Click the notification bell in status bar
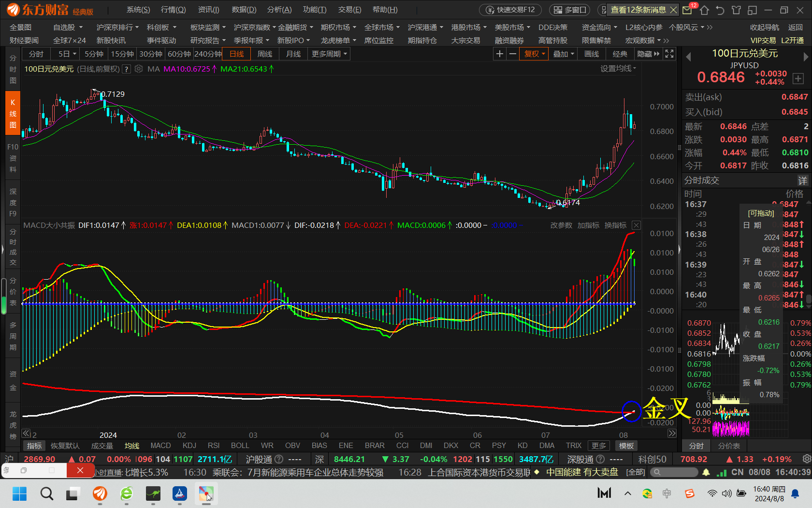 pyautogui.click(x=706, y=472)
